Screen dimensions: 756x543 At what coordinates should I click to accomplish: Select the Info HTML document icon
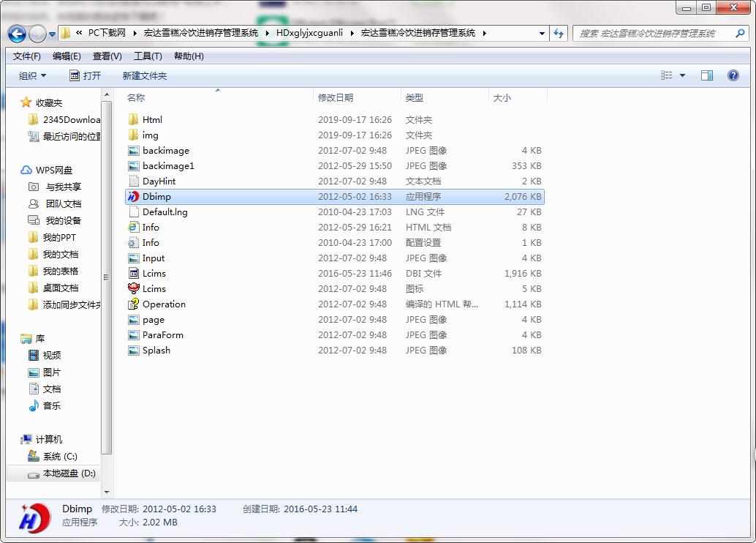pyautogui.click(x=134, y=228)
